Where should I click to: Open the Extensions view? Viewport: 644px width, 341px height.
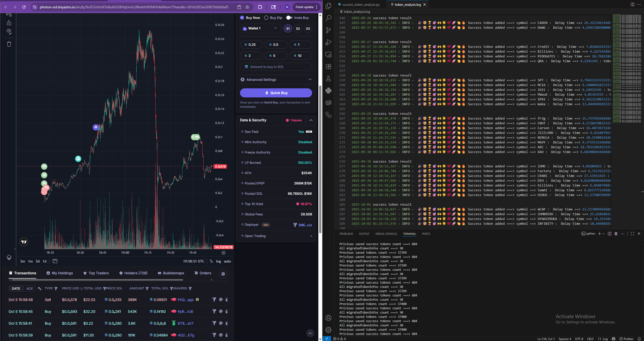(328, 66)
